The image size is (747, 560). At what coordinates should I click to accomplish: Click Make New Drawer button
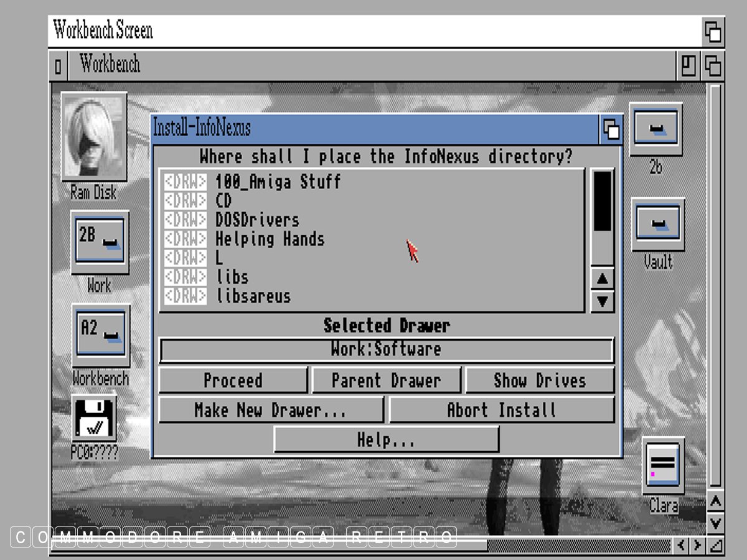point(271,411)
